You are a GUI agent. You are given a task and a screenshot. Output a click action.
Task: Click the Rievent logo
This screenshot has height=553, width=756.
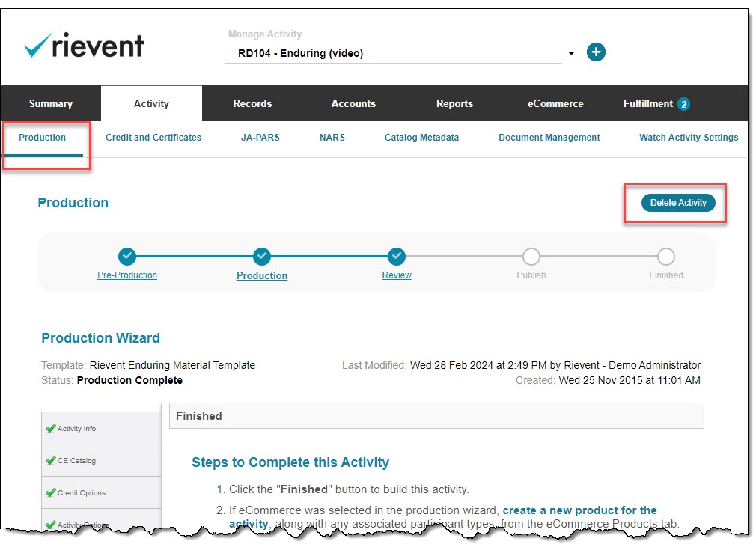84,46
